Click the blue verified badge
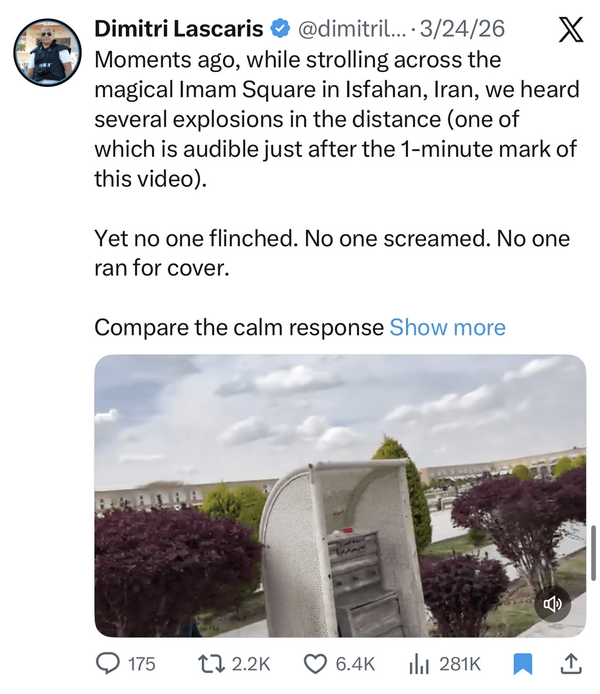 coord(279,29)
